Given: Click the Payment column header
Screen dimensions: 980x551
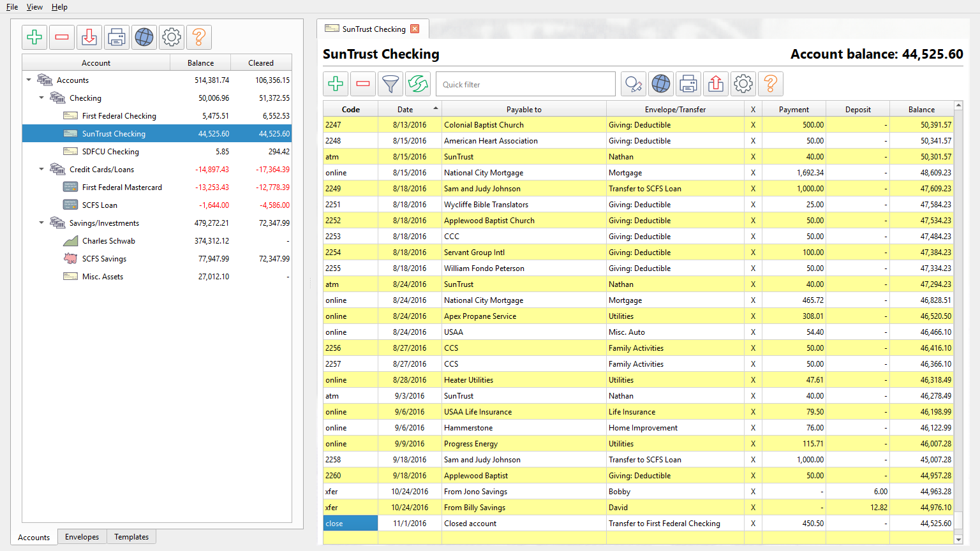Looking at the screenshot, I should click(794, 109).
